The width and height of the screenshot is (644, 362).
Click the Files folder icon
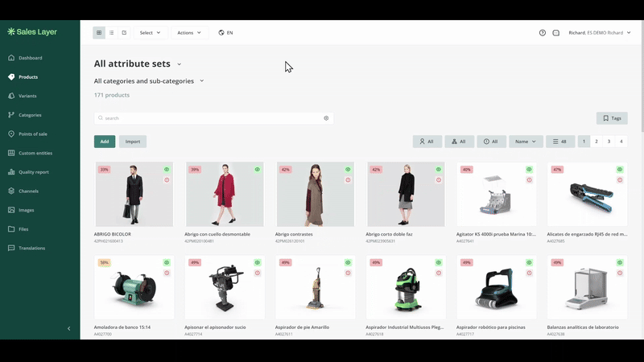(x=11, y=229)
